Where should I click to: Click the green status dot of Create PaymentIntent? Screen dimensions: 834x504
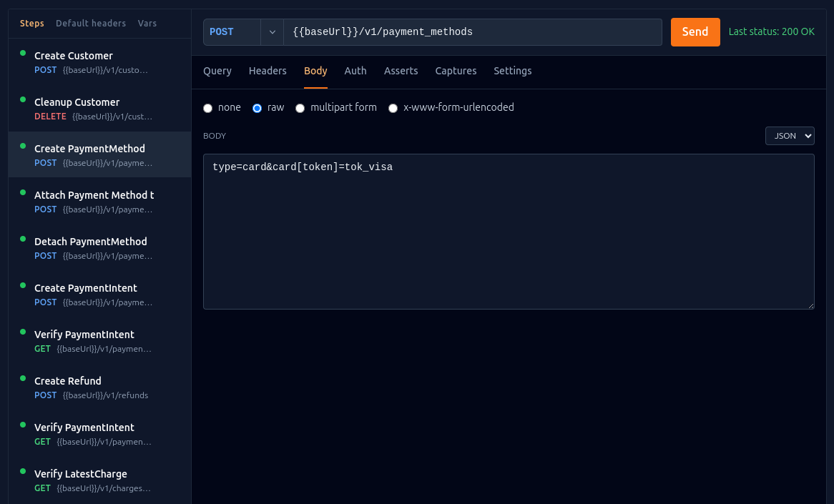(x=23, y=285)
